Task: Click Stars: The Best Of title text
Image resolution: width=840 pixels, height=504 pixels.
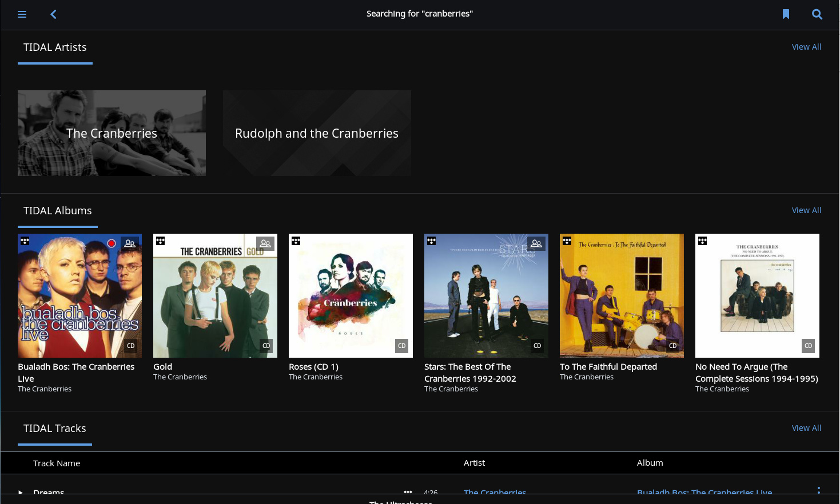Action: pyautogui.click(x=470, y=373)
